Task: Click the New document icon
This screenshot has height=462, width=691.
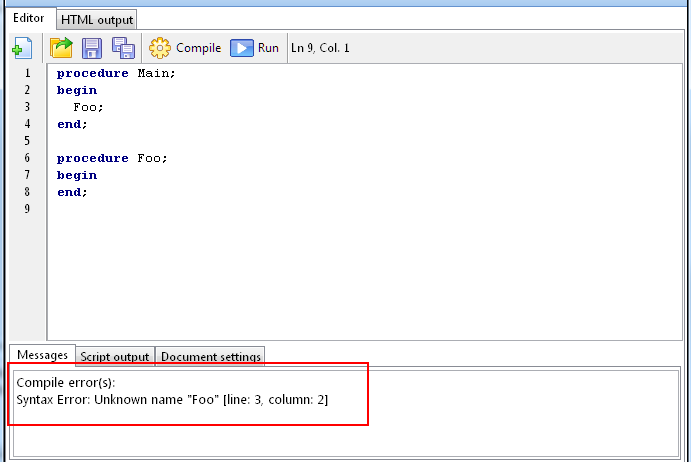Action: coord(22,48)
